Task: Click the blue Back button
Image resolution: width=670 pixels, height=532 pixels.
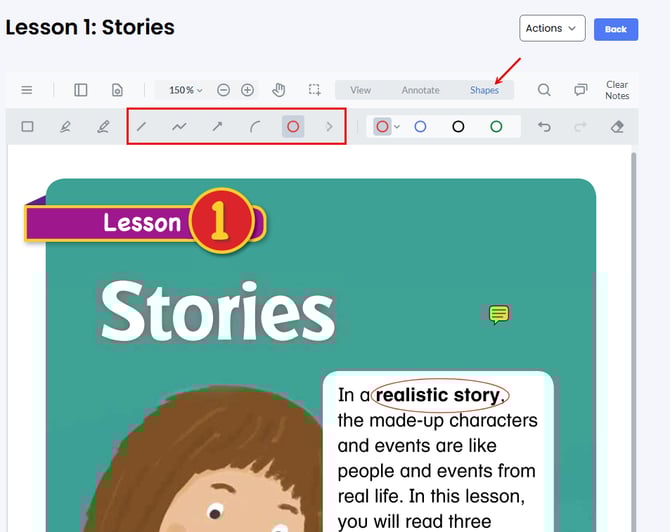Action: [x=616, y=29]
